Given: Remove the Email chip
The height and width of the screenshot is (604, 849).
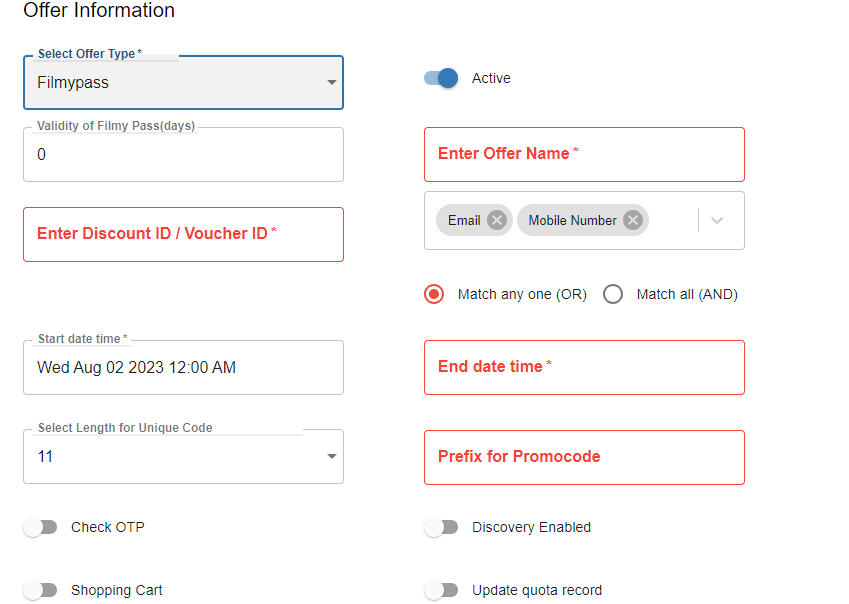Looking at the screenshot, I should (x=497, y=220).
